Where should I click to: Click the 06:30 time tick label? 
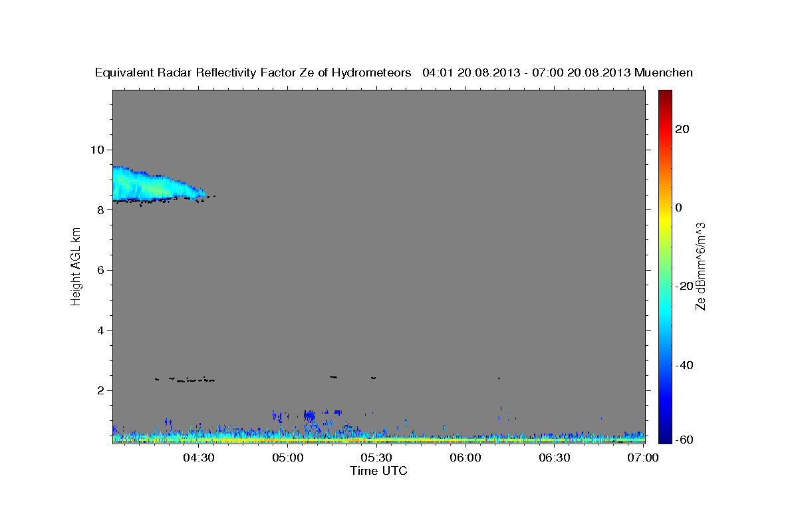[555, 458]
